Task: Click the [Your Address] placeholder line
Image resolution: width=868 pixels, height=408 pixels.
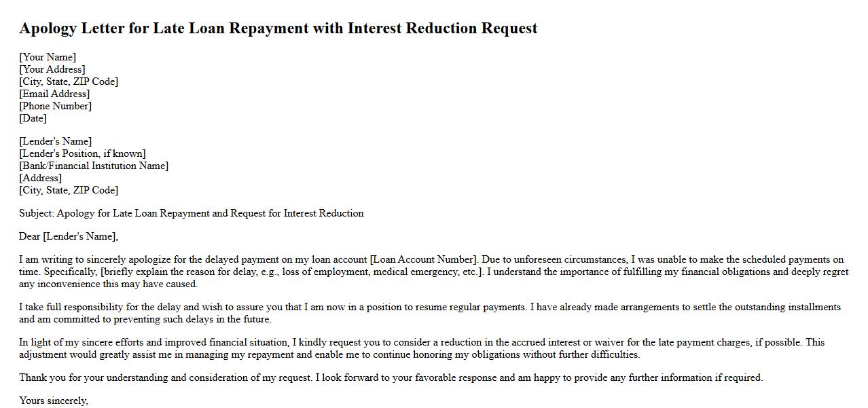Action: point(52,69)
